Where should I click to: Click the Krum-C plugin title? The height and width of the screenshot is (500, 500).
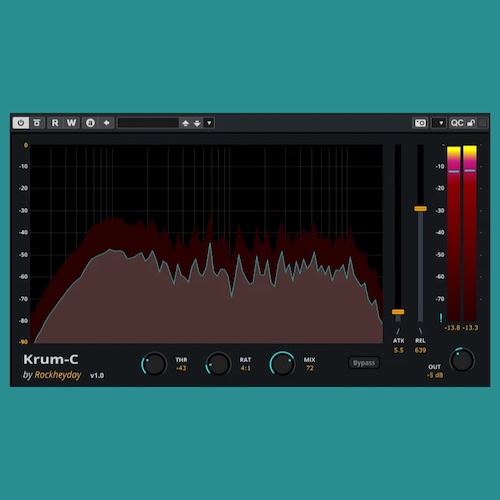coord(51,360)
